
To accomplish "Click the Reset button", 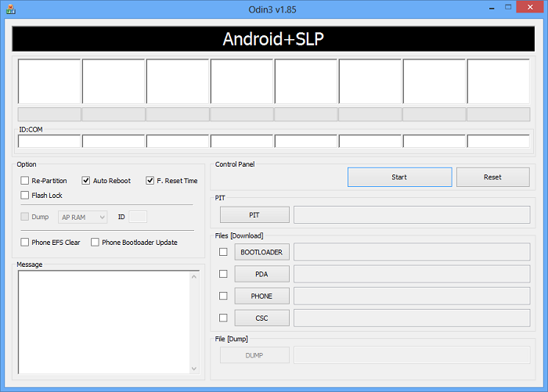I will (492, 177).
